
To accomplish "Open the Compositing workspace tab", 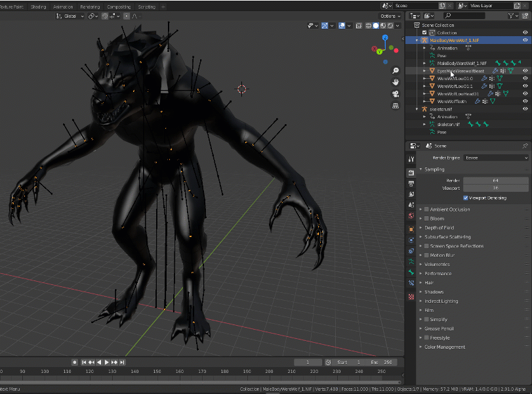I will pos(118,7).
